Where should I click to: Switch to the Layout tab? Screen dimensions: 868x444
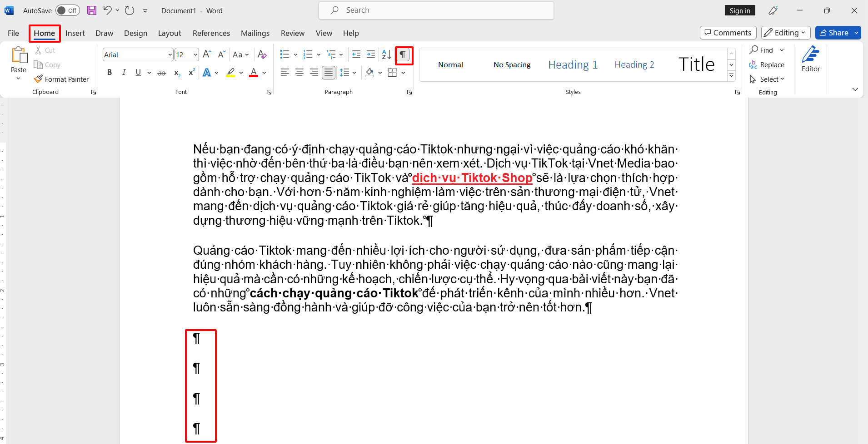pos(170,33)
